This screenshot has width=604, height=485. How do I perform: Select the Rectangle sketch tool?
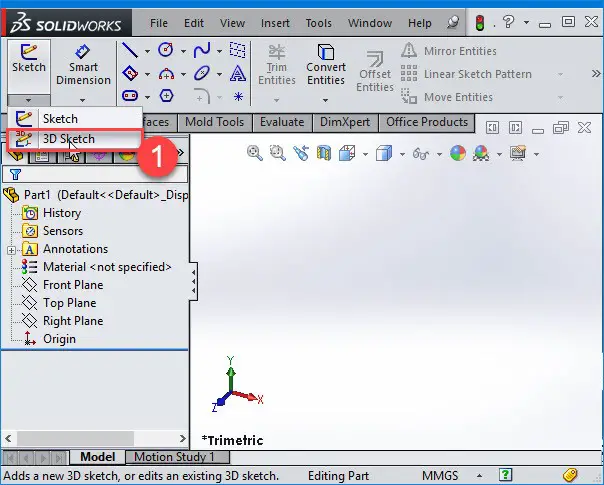[130, 73]
